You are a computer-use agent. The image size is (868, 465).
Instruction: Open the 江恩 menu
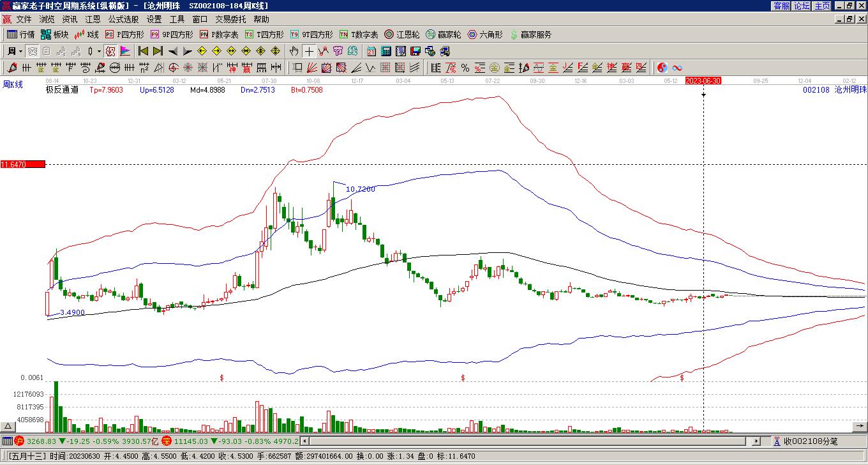pos(93,20)
